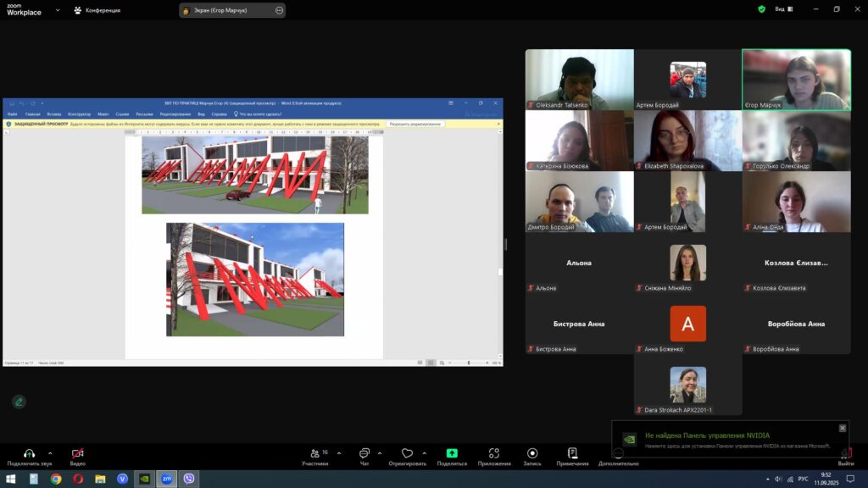The width and height of the screenshot is (868, 488).
Task: Click the annotation pencil icon under the shared screen
Action: coord(19,402)
